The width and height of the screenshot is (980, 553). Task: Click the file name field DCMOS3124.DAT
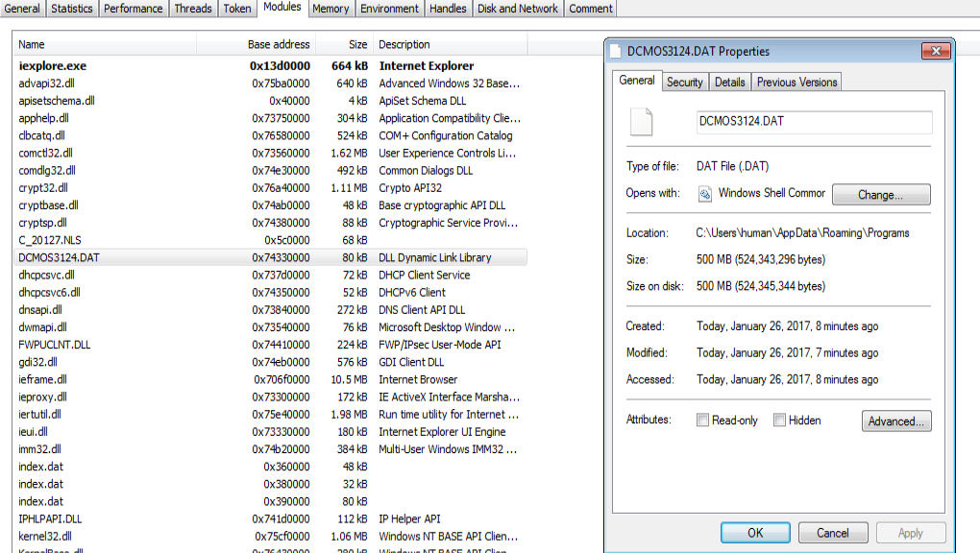click(x=814, y=122)
